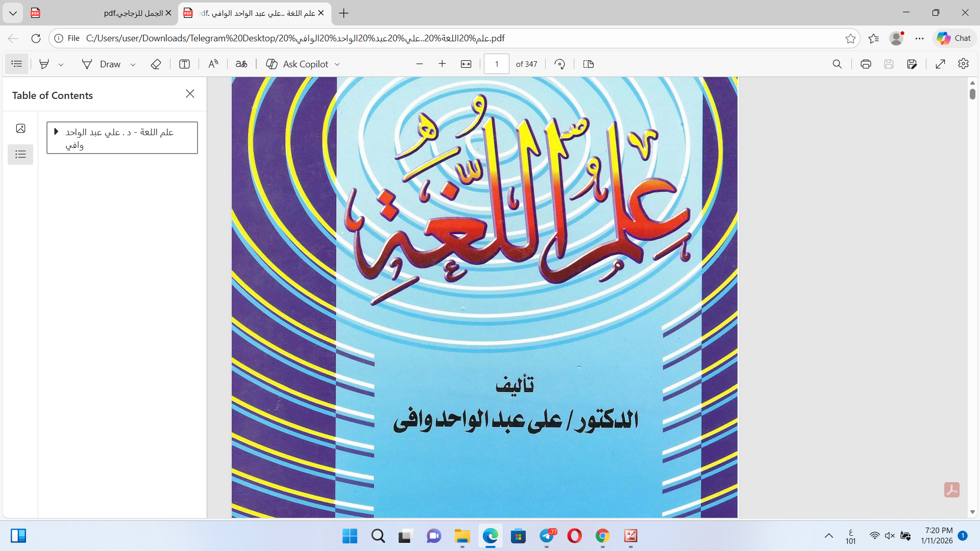Toggle the Table of Contents sidebar button
Image resolution: width=980 pixels, height=551 pixels.
click(17, 64)
